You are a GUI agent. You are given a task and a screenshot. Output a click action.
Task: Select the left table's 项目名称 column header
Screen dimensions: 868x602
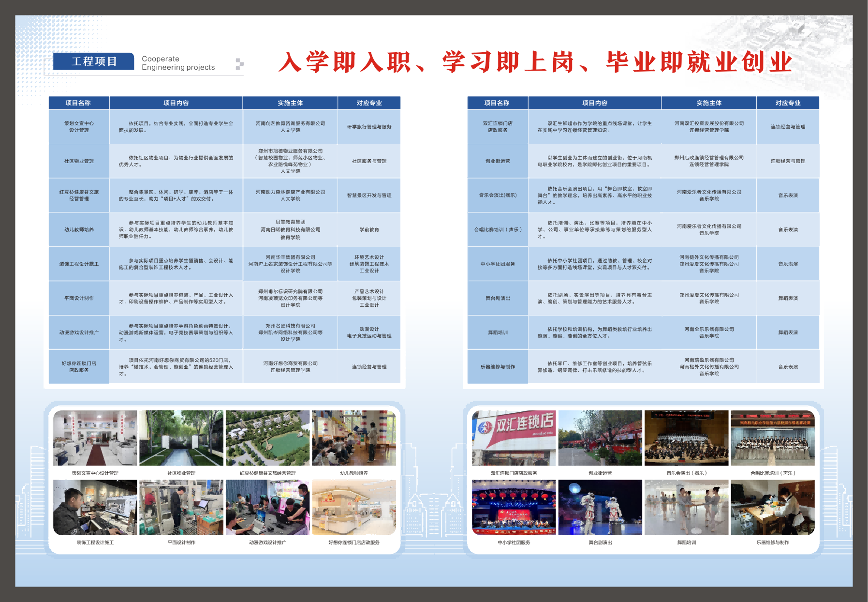[x=78, y=103]
